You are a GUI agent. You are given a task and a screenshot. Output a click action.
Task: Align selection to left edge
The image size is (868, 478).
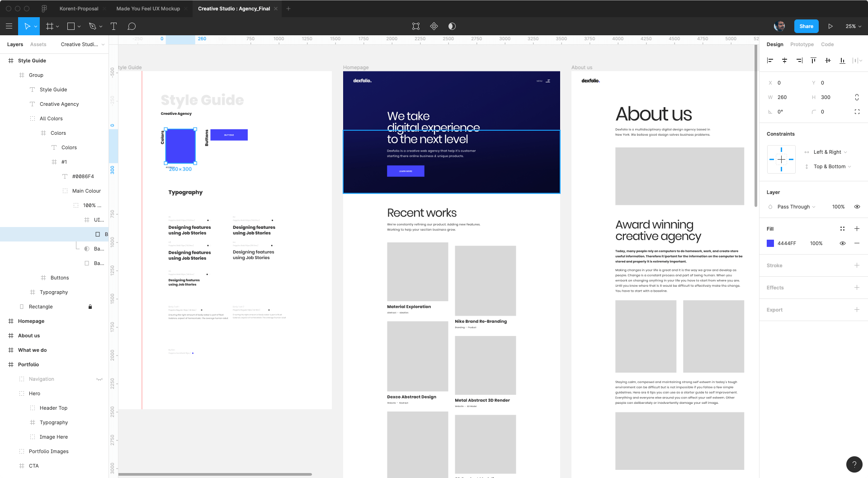(x=770, y=60)
